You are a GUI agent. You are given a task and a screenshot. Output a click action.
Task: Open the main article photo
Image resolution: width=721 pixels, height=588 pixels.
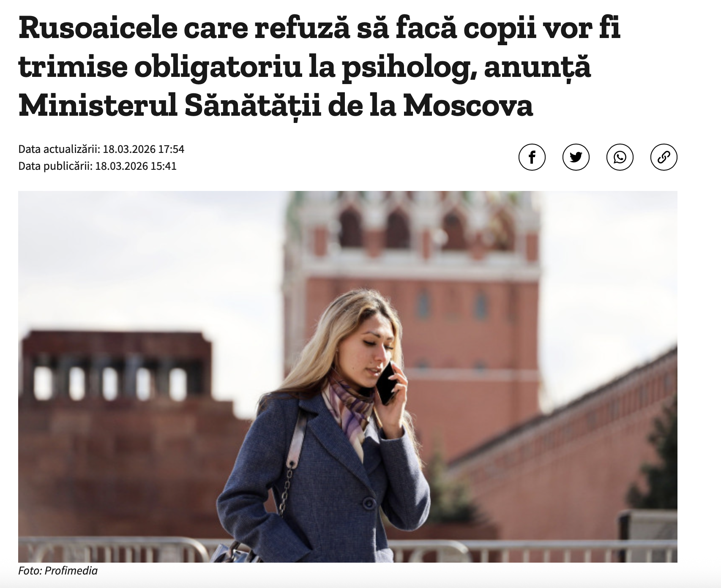point(347,376)
